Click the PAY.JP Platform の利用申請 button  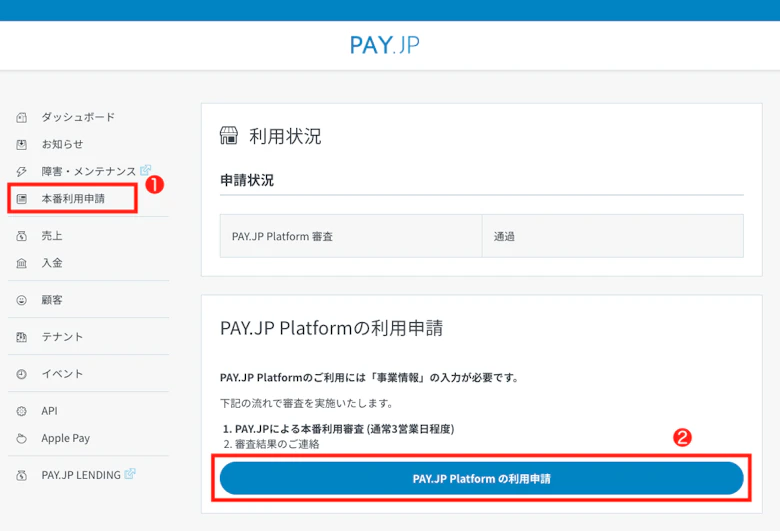point(482,478)
